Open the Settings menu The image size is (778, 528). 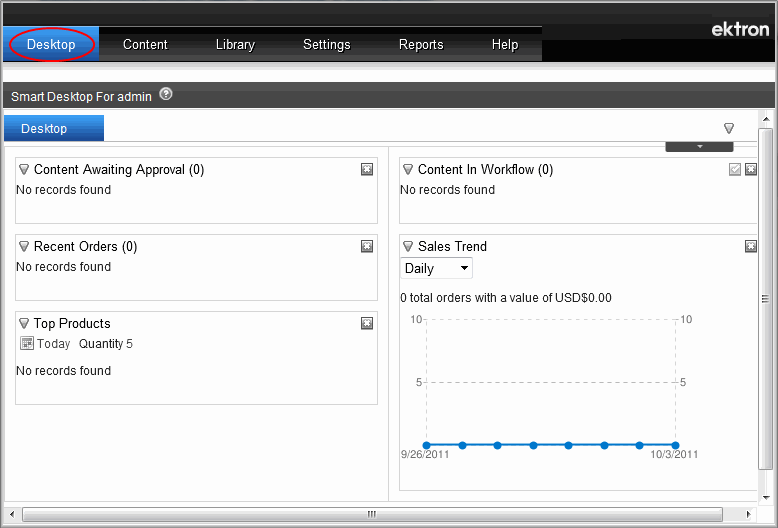tap(326, 44)
